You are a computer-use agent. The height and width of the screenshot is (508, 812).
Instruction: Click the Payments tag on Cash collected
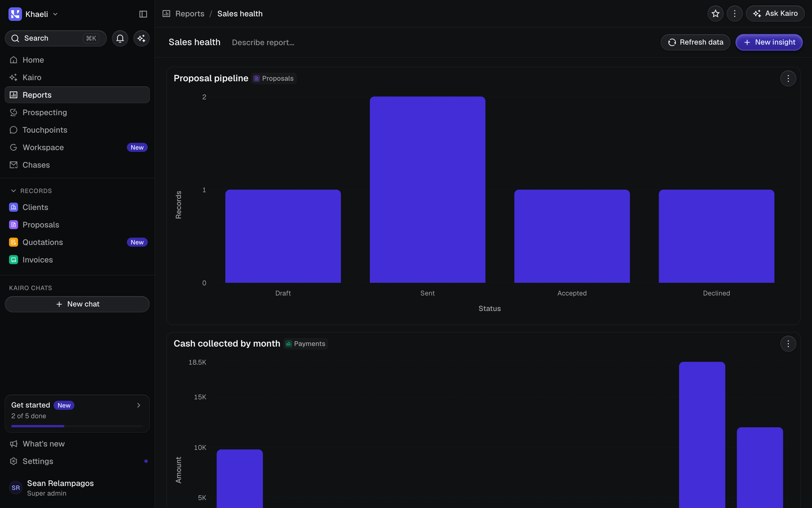tap(306, 344)
